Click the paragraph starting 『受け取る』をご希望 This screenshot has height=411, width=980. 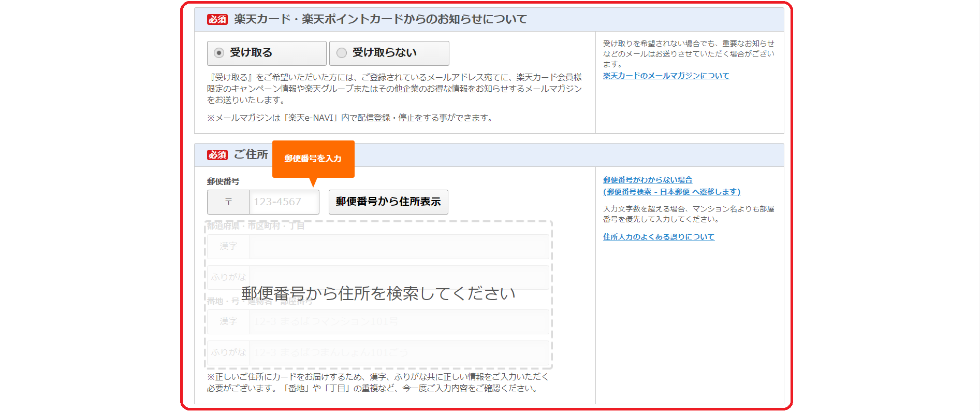coord(394,89)
